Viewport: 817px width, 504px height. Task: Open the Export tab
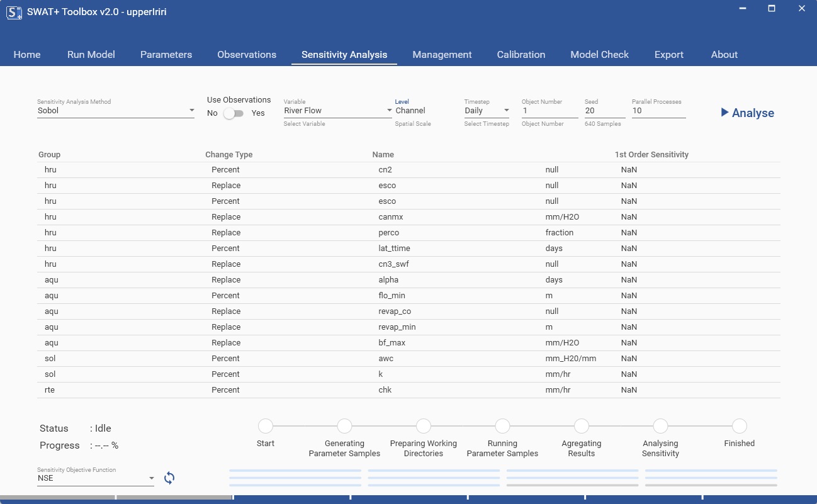point(669,55)
